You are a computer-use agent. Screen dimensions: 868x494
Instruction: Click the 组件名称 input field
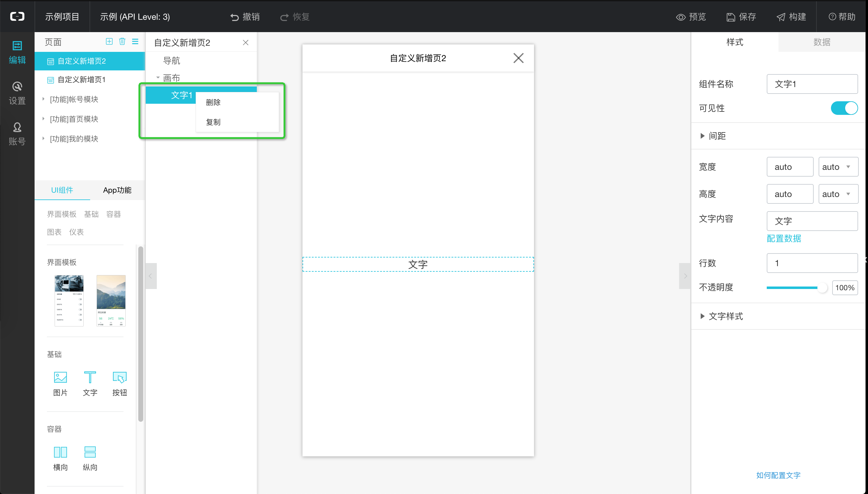tap(812, 84)
